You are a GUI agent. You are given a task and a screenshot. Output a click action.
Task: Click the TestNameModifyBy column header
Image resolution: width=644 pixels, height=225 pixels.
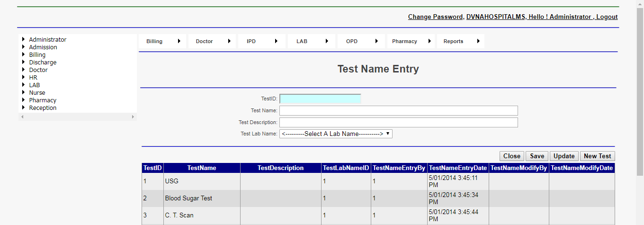[519, 168]
